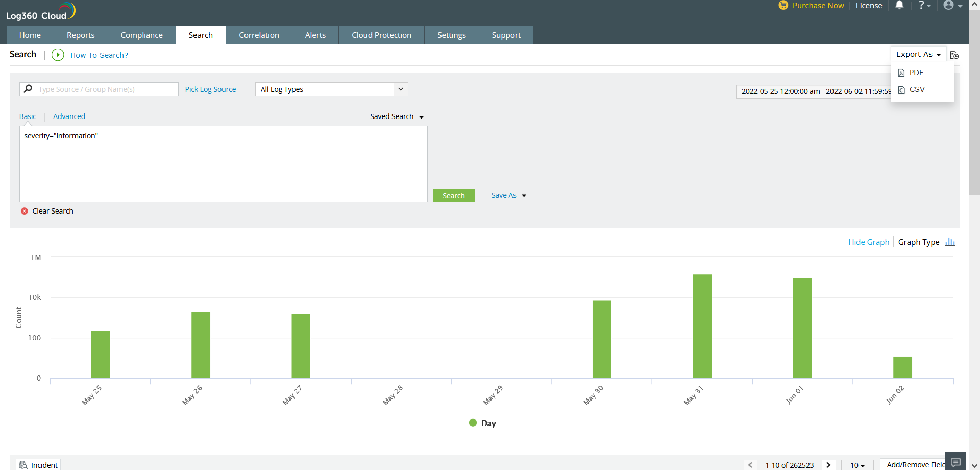Image resolution: width=980 pixels, height=470 pixels.
Task: Click the page vertical scrollbar thumb
Action: pyautogui.click(x=974, y=101)
